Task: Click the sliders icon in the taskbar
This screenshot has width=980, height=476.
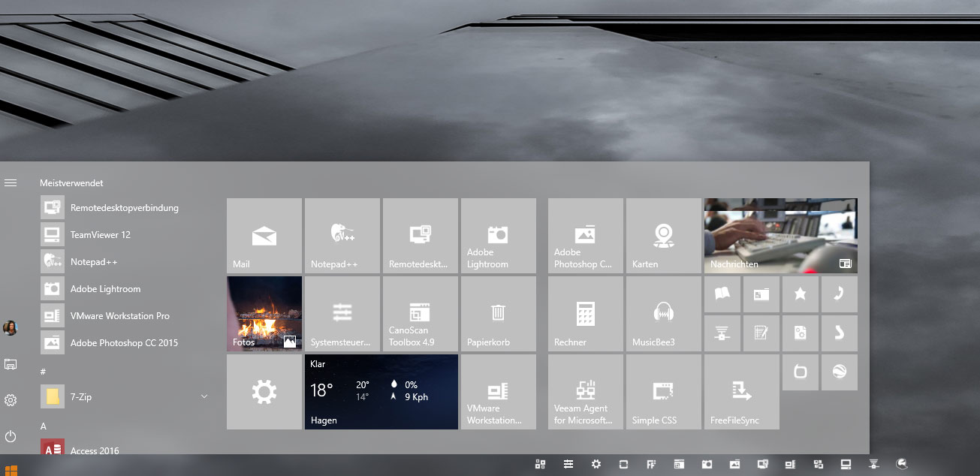Action: (x=568, y=465)
